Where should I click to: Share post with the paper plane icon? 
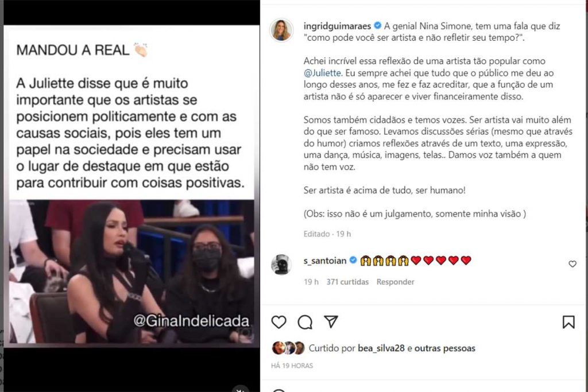331,321
